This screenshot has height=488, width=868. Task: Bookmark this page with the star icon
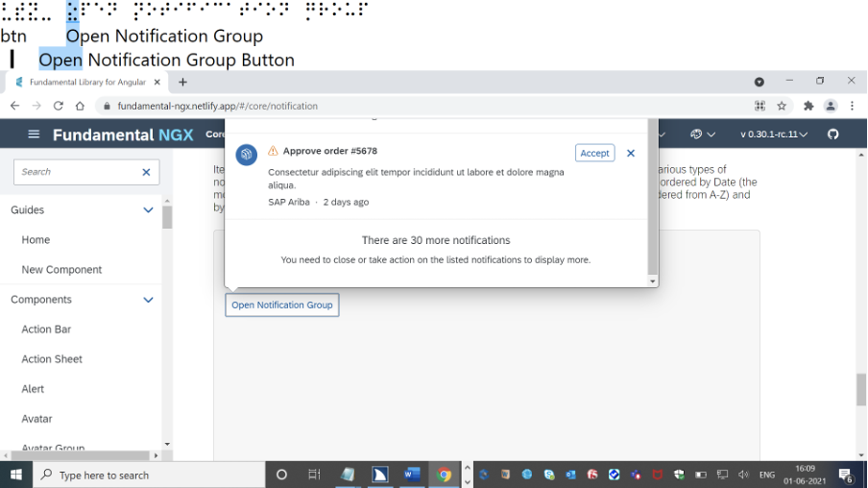click(x=782, y=106)
